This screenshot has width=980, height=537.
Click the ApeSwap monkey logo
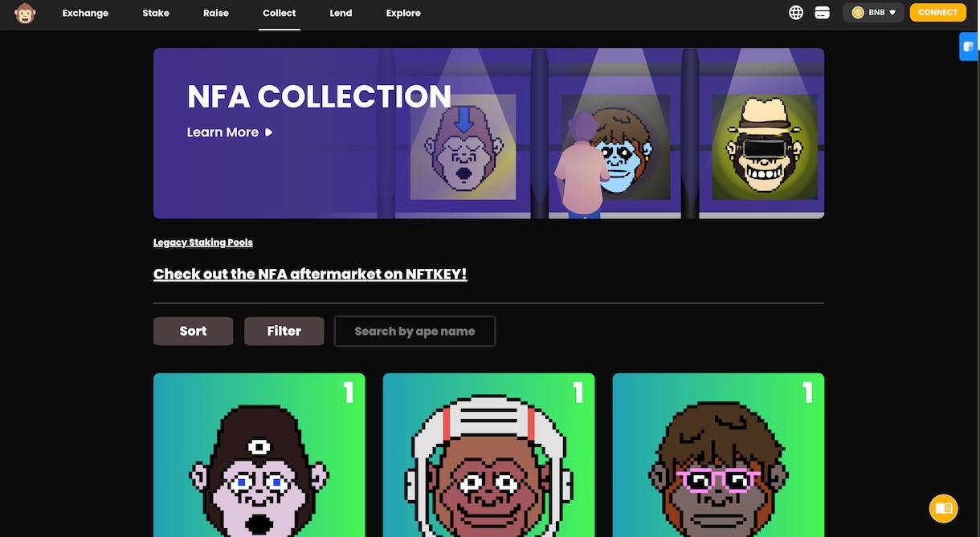coord(25,13)
